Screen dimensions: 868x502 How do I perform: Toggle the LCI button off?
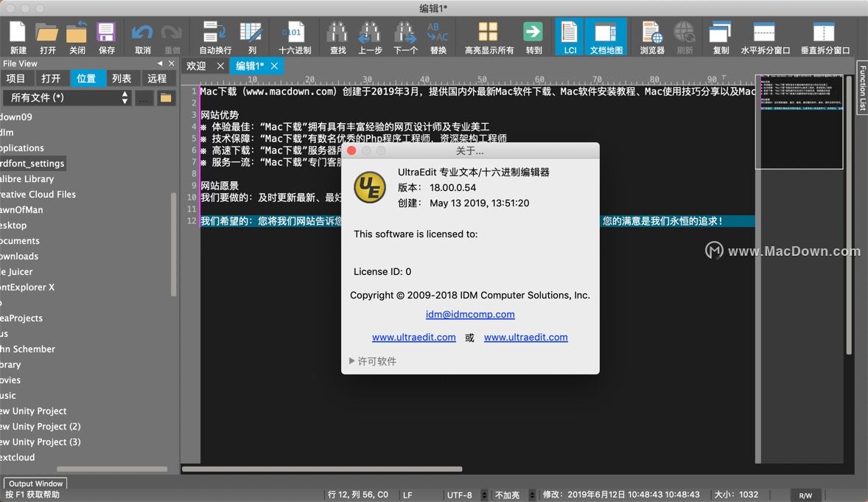[570, 37]
